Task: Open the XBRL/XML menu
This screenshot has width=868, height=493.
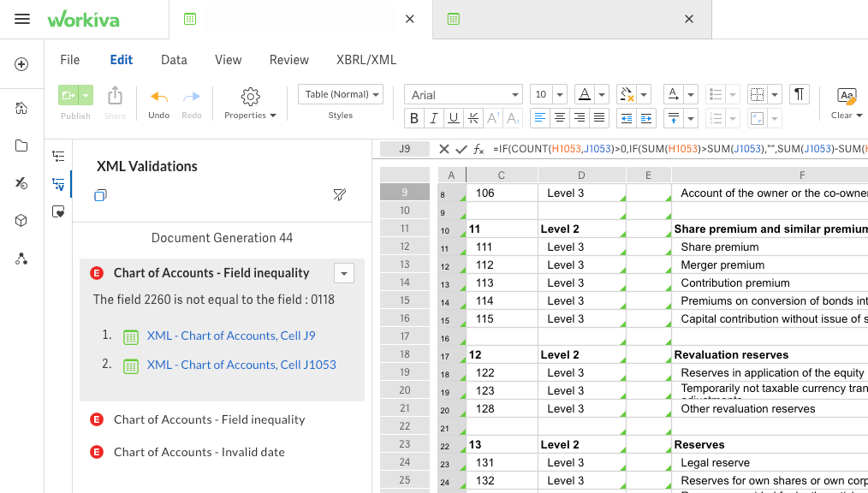Action: tap(366, 60)
